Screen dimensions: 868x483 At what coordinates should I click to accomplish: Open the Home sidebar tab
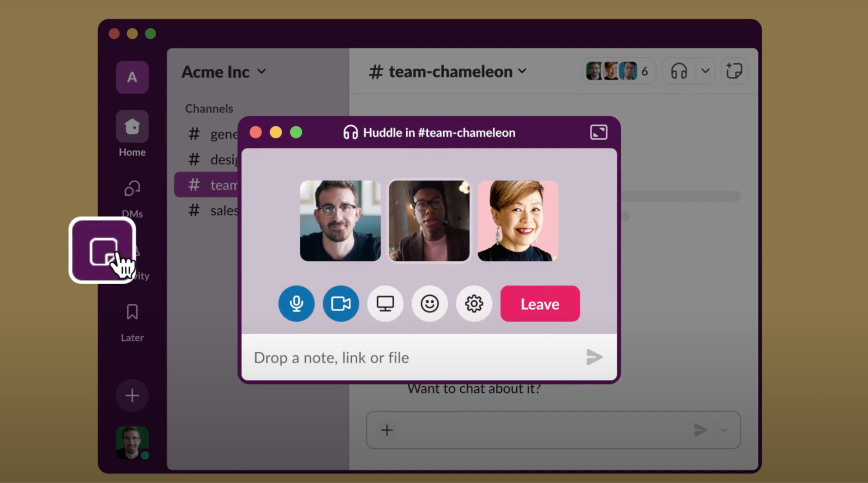pos(132,127)
